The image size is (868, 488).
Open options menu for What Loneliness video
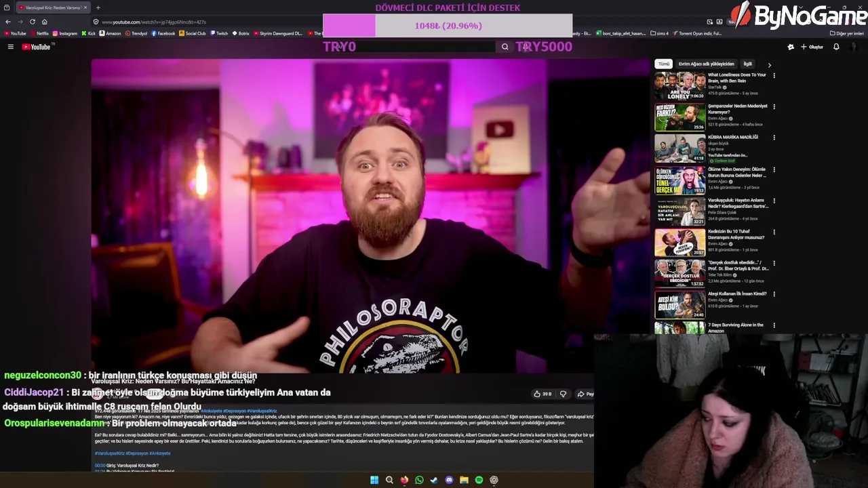[x=774, y=75]
